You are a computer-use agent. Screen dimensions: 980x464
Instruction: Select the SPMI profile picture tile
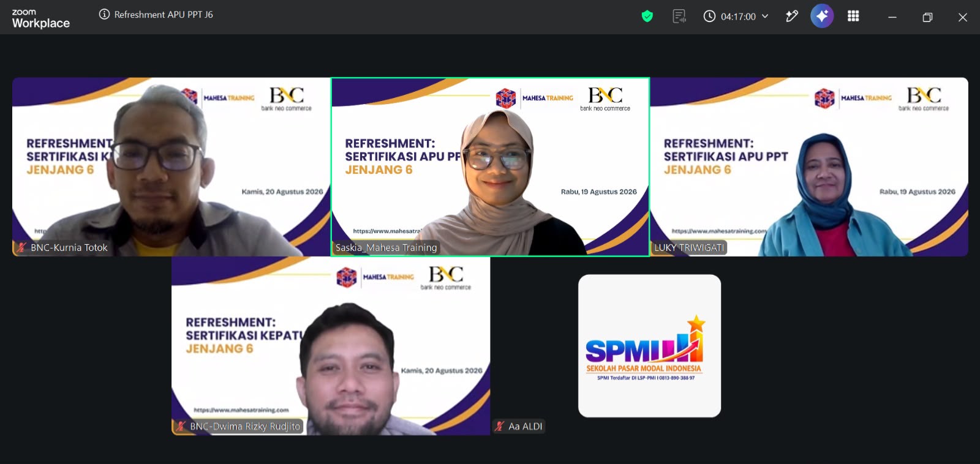[649, 346]
